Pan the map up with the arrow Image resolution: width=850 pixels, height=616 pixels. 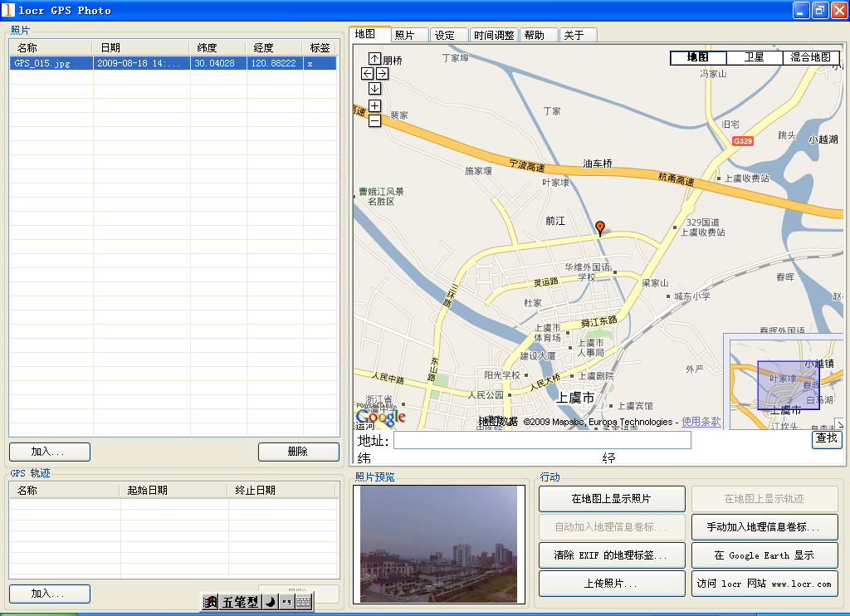tap(374, 58)
